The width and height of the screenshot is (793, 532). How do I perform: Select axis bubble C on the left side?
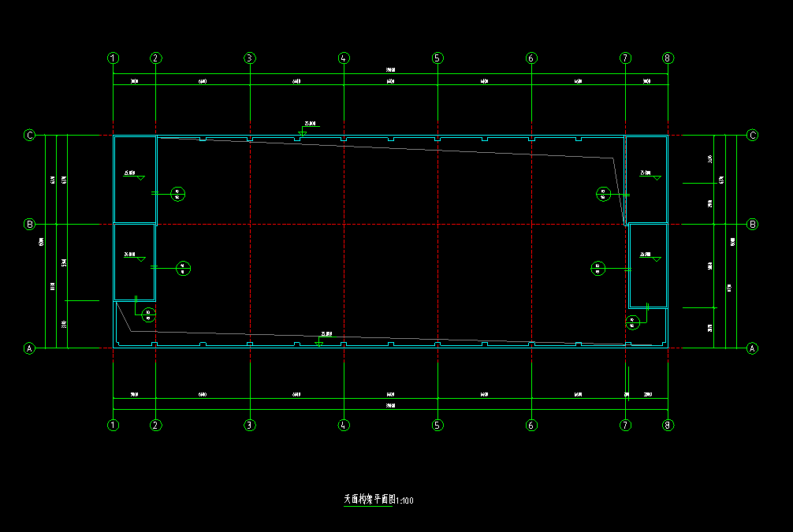[x=30, y=136]
